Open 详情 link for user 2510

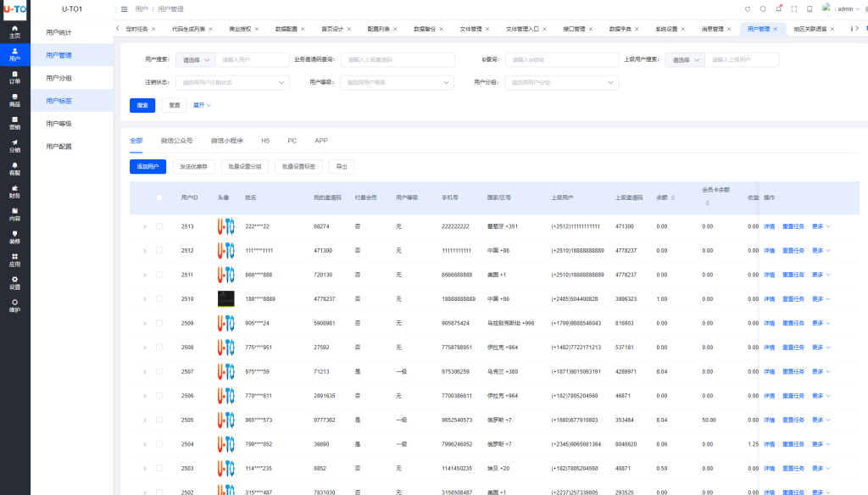tap(770, 299)
